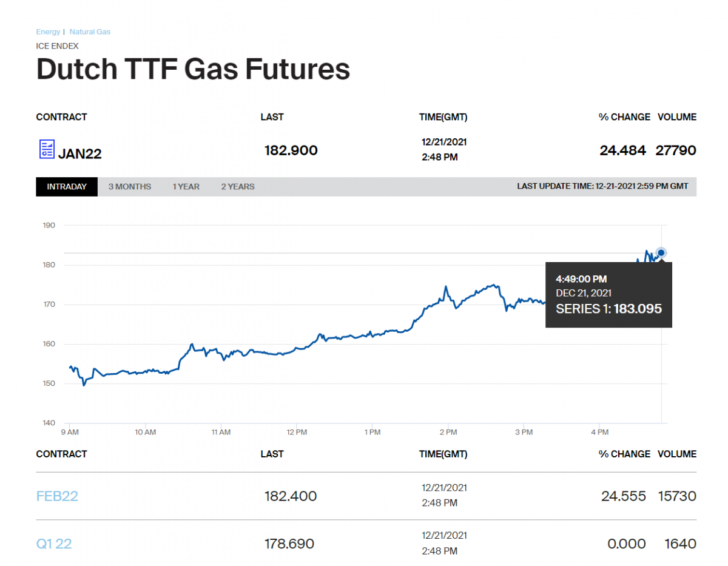This screenshot has width=728, height=566.
Task: Show the 2 YEARS chart view
Action: [x=238, y=187]
